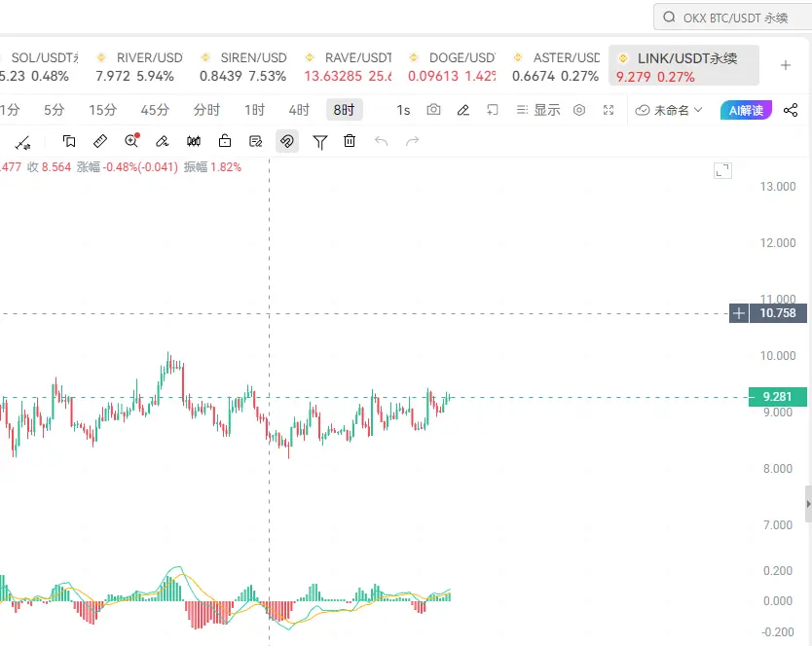
Task: Open the DOGE/USD symbol tab
Action: click(x=452, y=66)
